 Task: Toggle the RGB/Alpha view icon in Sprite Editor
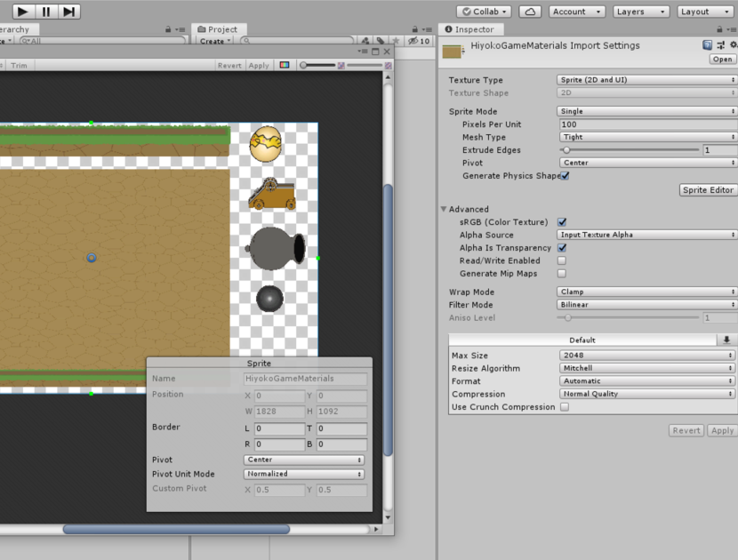click(x=285, y=64)
